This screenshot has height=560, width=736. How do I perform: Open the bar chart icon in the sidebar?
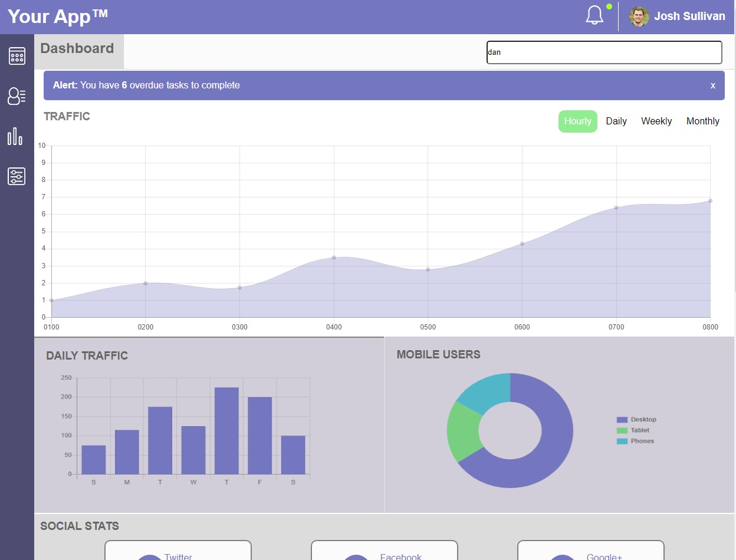click(x=15, y=136)
